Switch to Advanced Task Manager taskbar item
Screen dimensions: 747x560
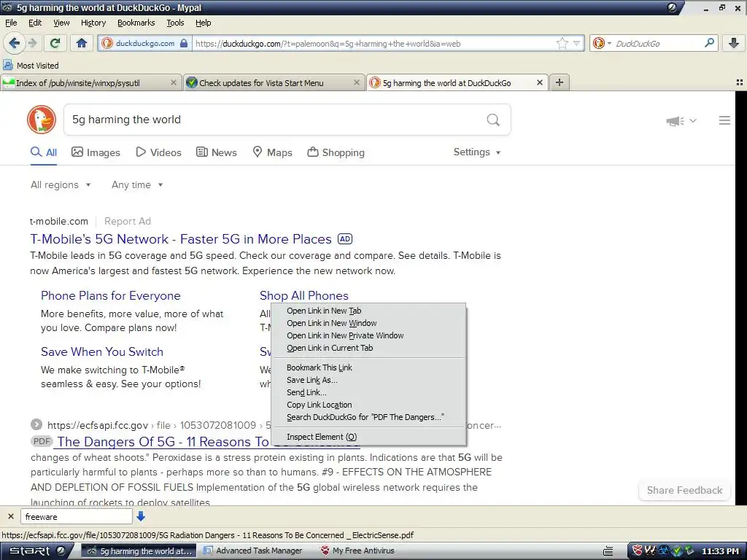(x=253, y=551)
